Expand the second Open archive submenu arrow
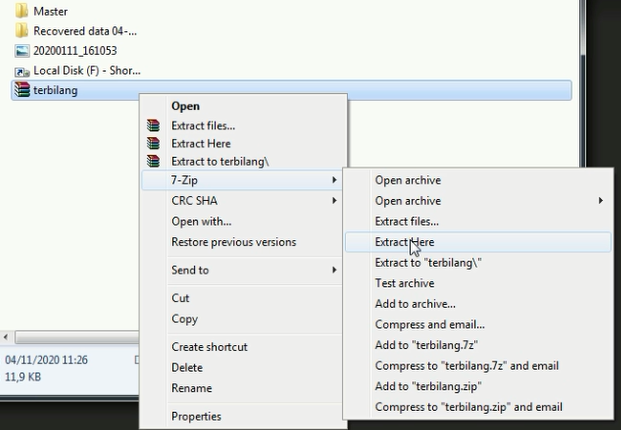The height and width of the screenshot is (430, 621). [x=601, y=201]
